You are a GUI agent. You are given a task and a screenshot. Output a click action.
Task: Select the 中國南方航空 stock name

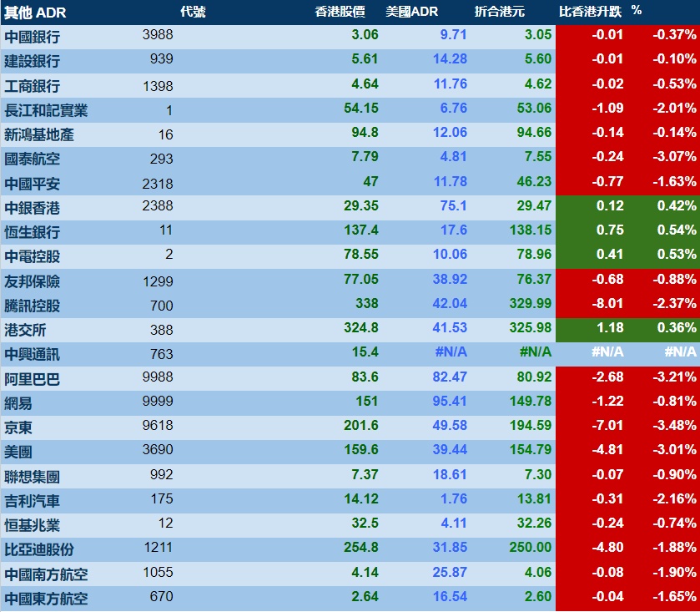pyautogui.click(x=46, y=574)
